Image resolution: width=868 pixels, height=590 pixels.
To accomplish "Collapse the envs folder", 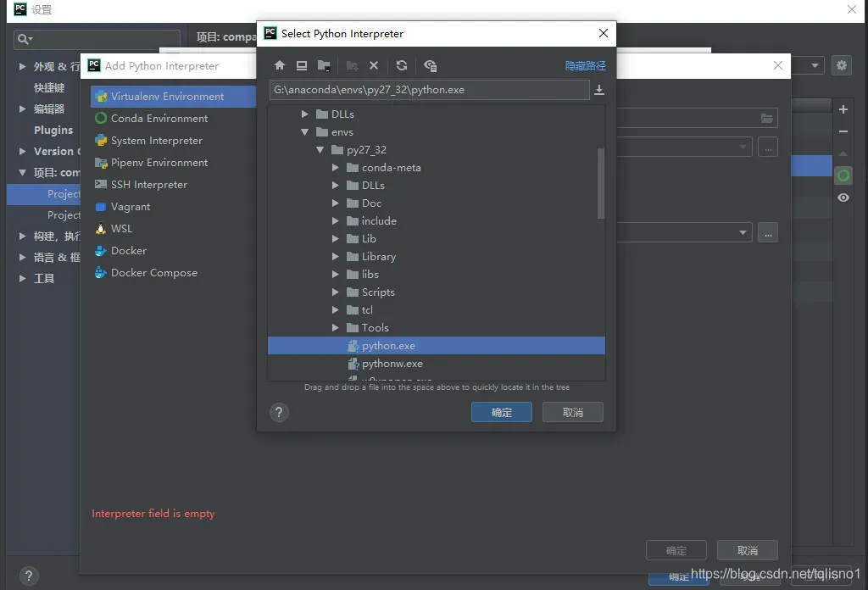I will 304,131.
